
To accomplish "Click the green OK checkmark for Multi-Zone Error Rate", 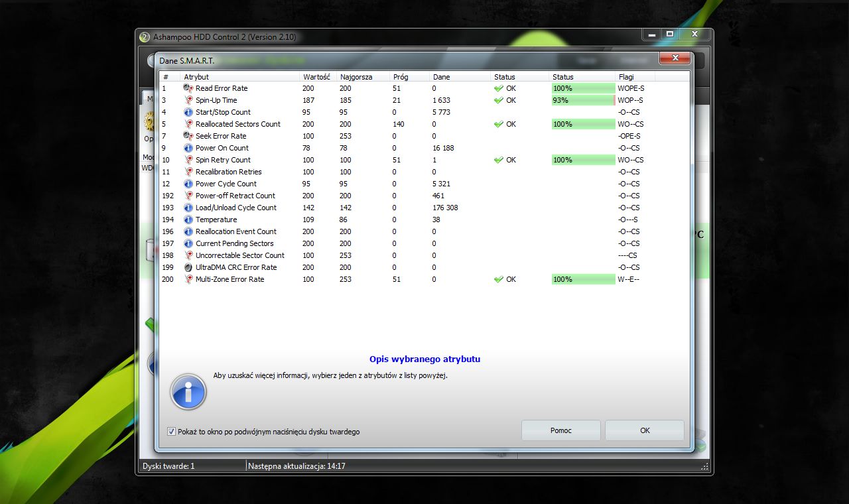I will coord(499,279).
